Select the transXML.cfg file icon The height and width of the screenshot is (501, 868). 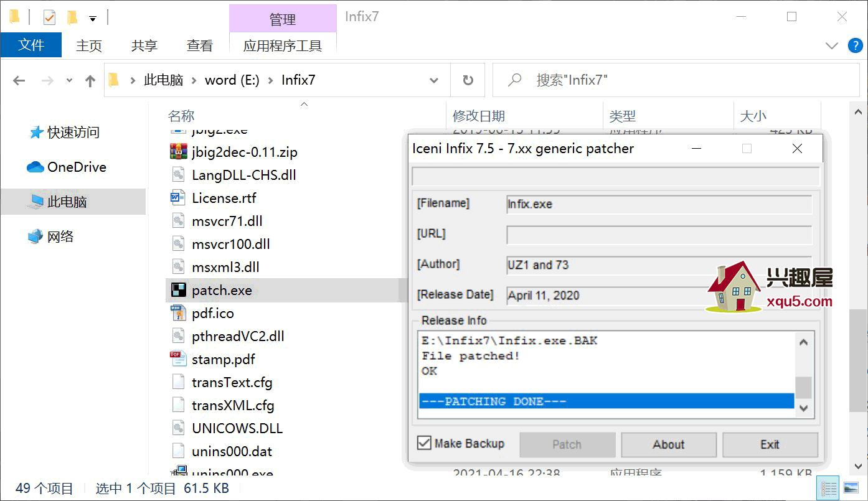click(x=178, y=405)
